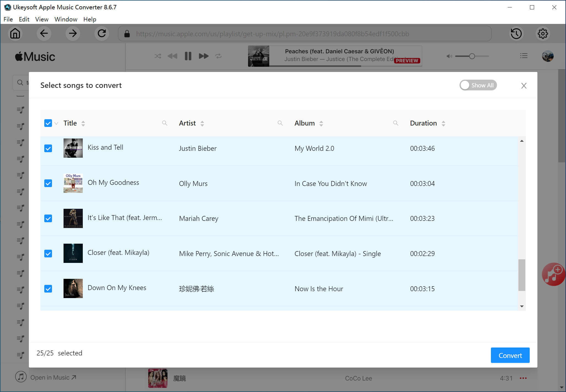Toggle the Show All songs switch
Screen dimensions: 566x392
click(477, 85)
